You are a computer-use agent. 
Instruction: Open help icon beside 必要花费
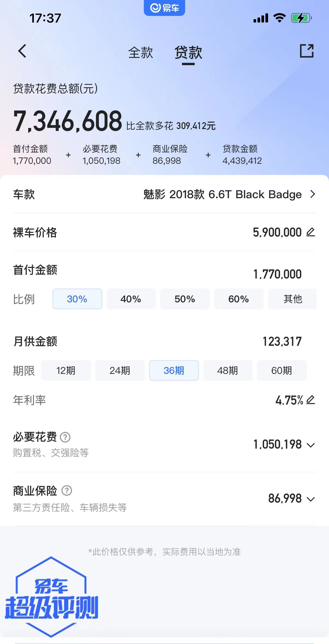coord(65,437)
